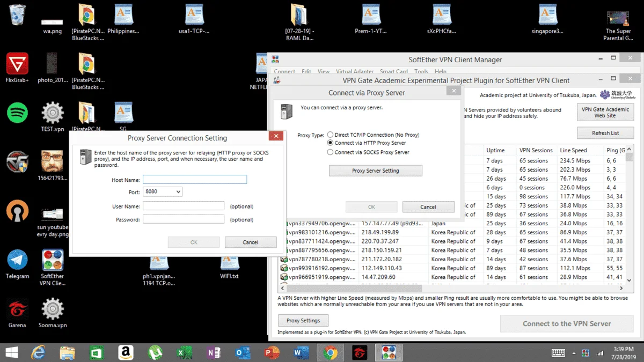Image resolution: width=644 pixels, height=362 pixels.
Task: Open Amazon from the taskbar
Action: pyautogui.click(x=126, y=352)
